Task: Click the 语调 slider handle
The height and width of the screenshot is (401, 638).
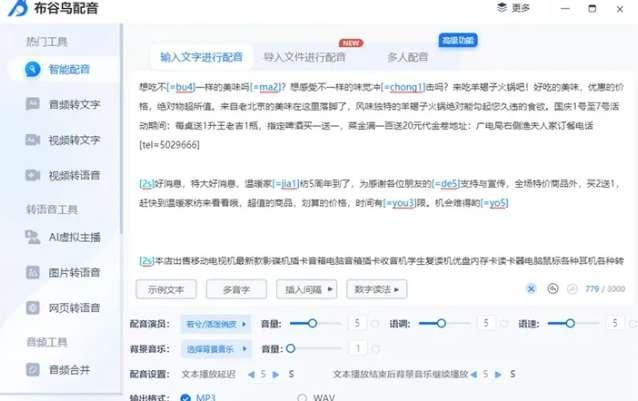Action: (441, 323)
